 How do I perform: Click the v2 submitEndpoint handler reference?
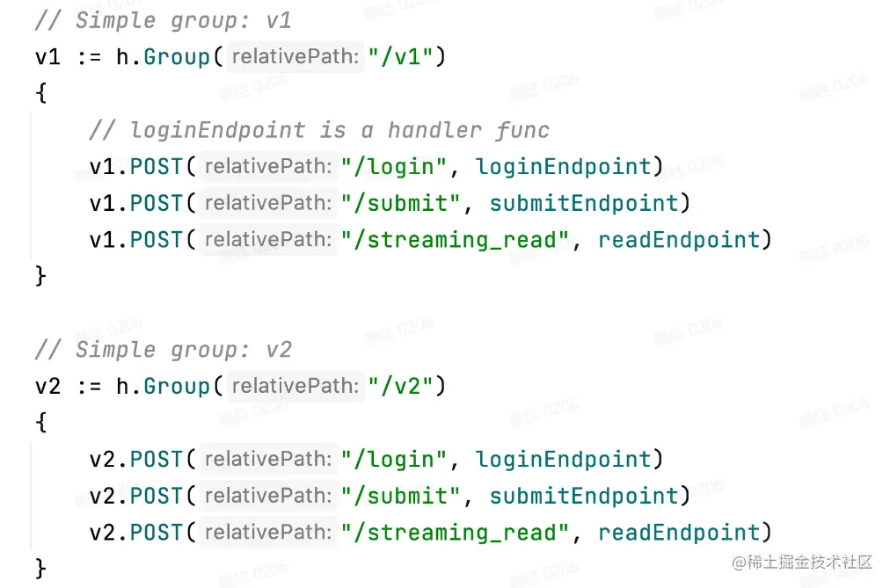pyautogui.click(x=584, y=496)
